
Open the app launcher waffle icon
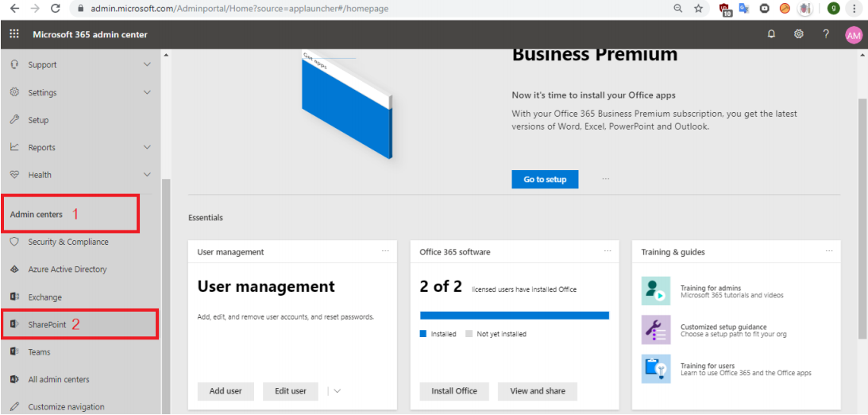14,34
